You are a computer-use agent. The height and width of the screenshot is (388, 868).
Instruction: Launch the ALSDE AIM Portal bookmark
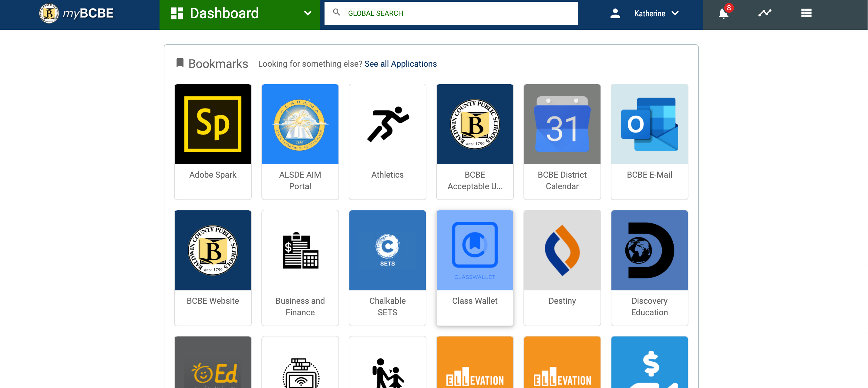pos(300,142)
